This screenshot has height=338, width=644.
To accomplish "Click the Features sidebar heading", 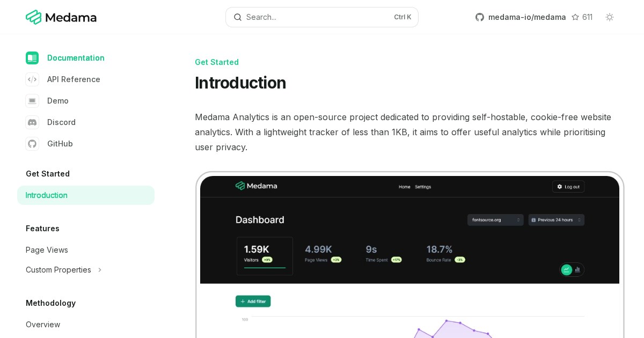I will [42, 229].
